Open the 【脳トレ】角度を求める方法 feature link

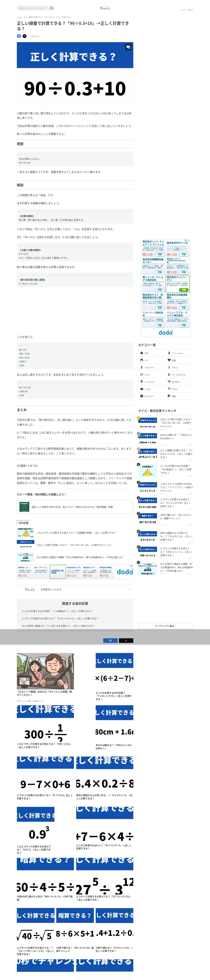[75, 507]
